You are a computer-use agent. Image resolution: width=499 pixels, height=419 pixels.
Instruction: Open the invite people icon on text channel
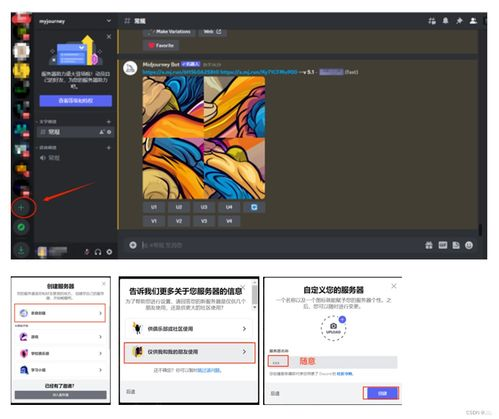click(x=102, y=132)
